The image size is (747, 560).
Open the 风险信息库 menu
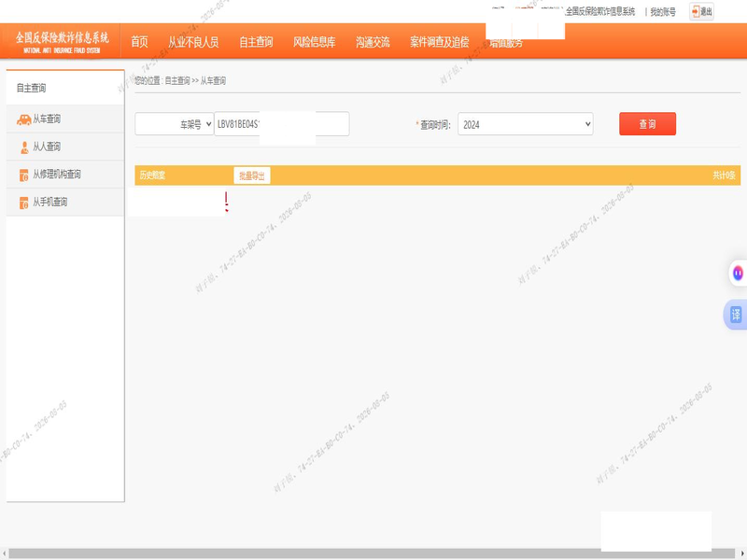(314, 42)
